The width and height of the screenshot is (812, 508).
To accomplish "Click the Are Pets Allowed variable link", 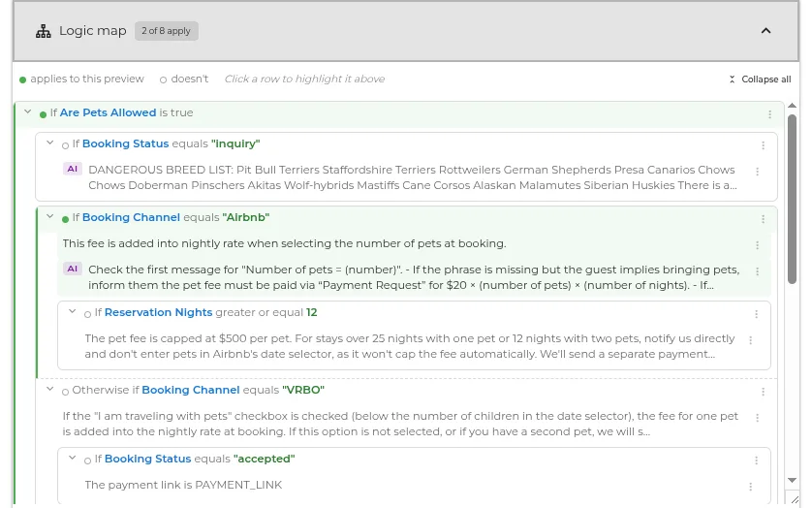I will [108, 112].
